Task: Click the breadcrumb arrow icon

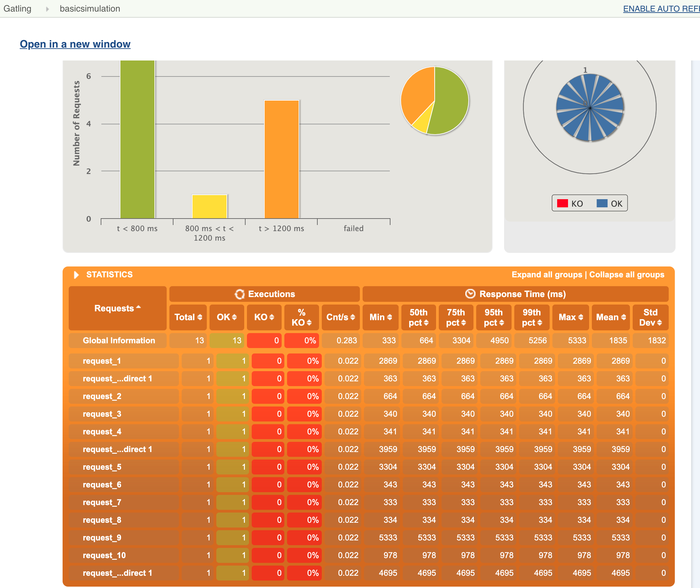Action: (x=47, y=9)
